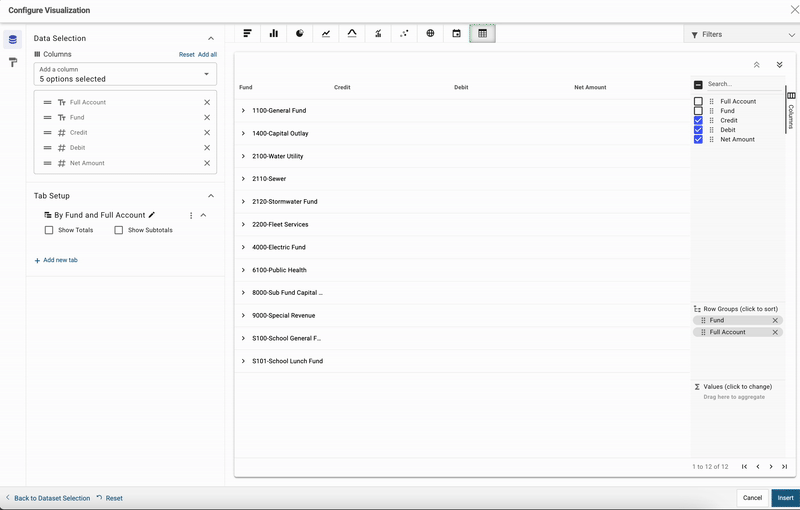The width and height of the screenshot is (800, 510).
Task: Collapse the Data Selection section
Action: (x=211, y=38)
